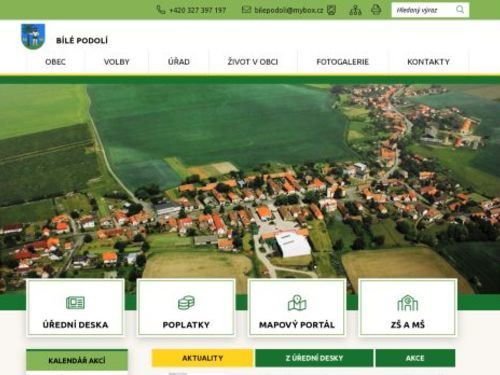The width and height of the screenshot is (500, 375).
Task: Go to FOTOGALERIE menu item
Action: [342, 62]
